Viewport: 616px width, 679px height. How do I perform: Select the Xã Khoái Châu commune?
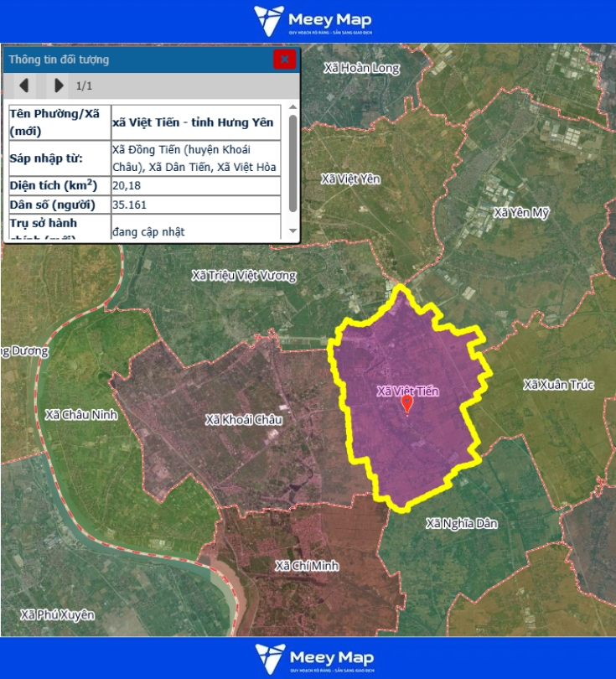coord(243,419)
